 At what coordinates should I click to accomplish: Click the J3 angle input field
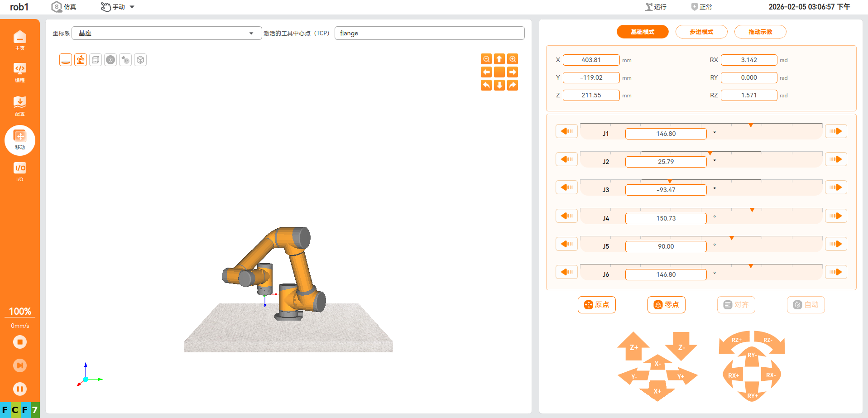666,190
